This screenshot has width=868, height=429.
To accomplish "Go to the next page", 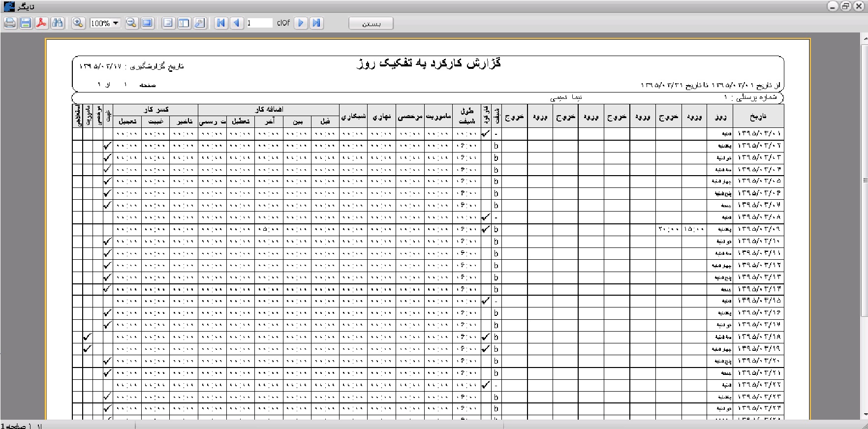I will click(x=301, y=23).
